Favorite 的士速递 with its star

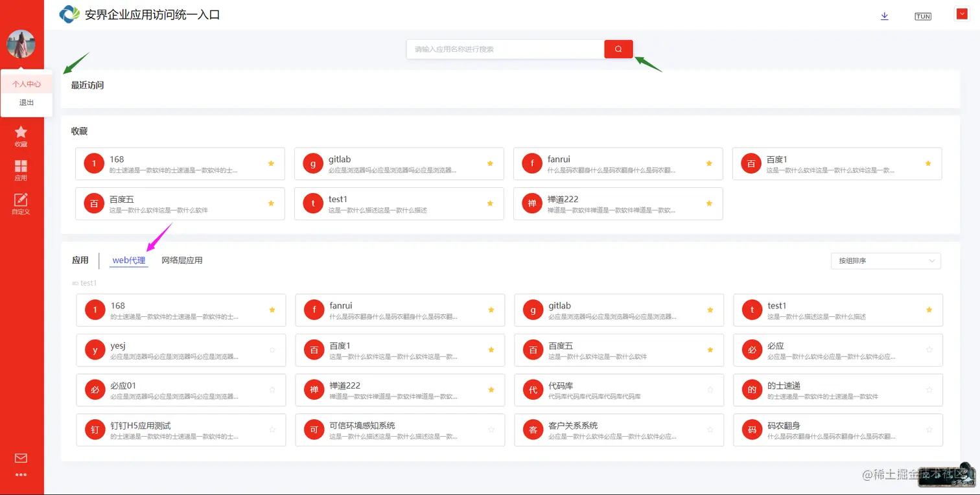(x=929, y=390)
